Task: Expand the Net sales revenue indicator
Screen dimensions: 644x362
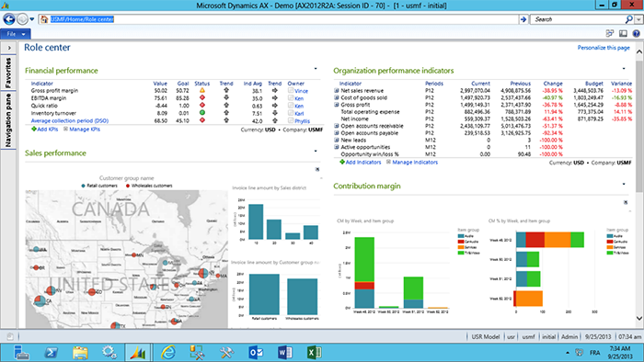Action: click(337, 91)
